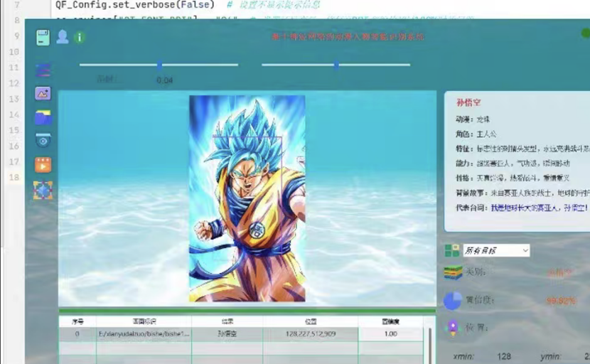Open the folder icon in the sidebar
This screenshot has height=364, width=590.
[43, 117]
